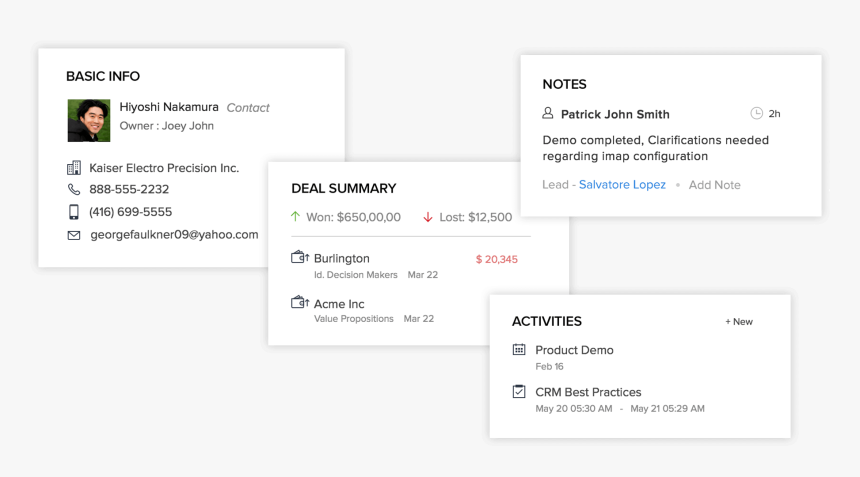The height and width of the screenshot is (477, 860).
Task: Open the Acme Inc deal
Action: (339, 304)
